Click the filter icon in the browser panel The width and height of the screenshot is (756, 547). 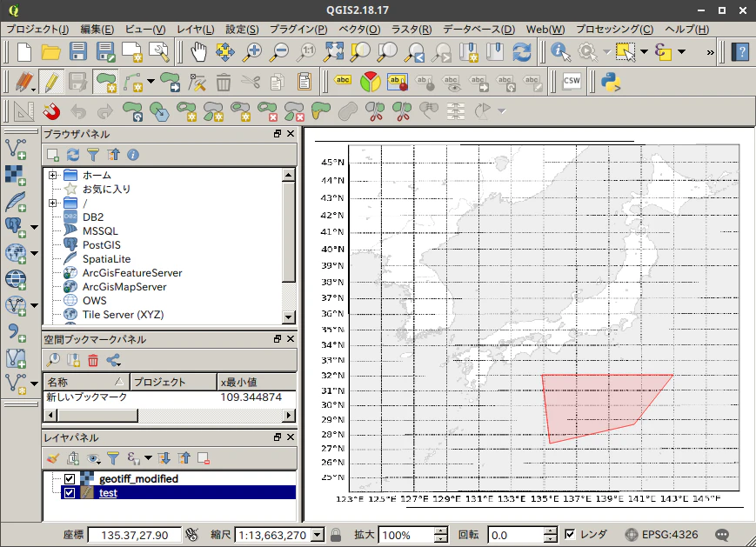93,155
